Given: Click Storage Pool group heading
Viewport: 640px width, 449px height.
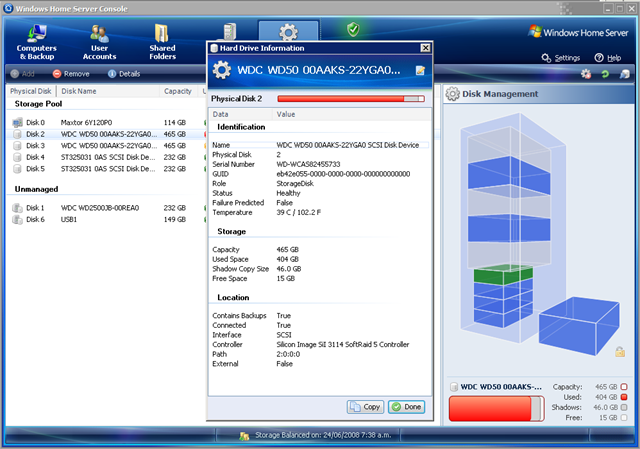Looking at the screenshot, I should (38, 104).
